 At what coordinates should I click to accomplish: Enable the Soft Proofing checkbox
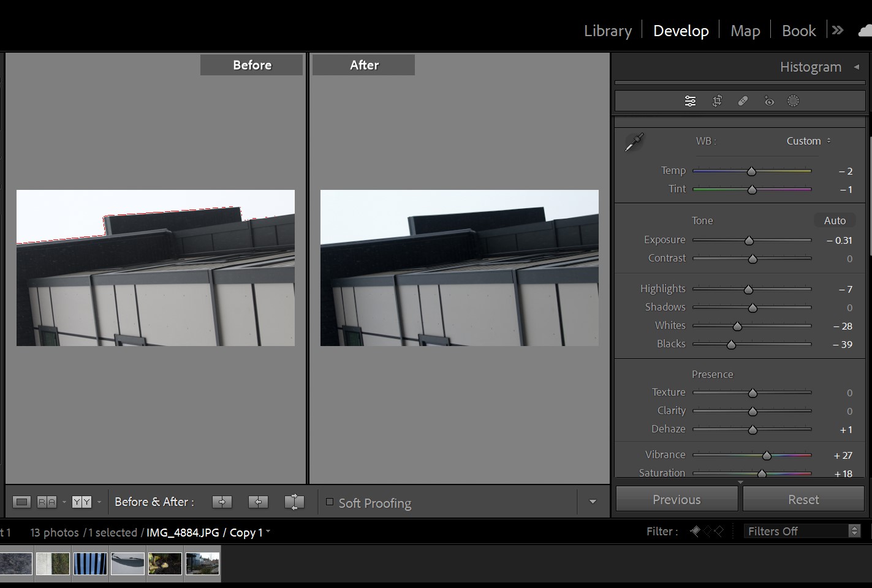[330, 502]
